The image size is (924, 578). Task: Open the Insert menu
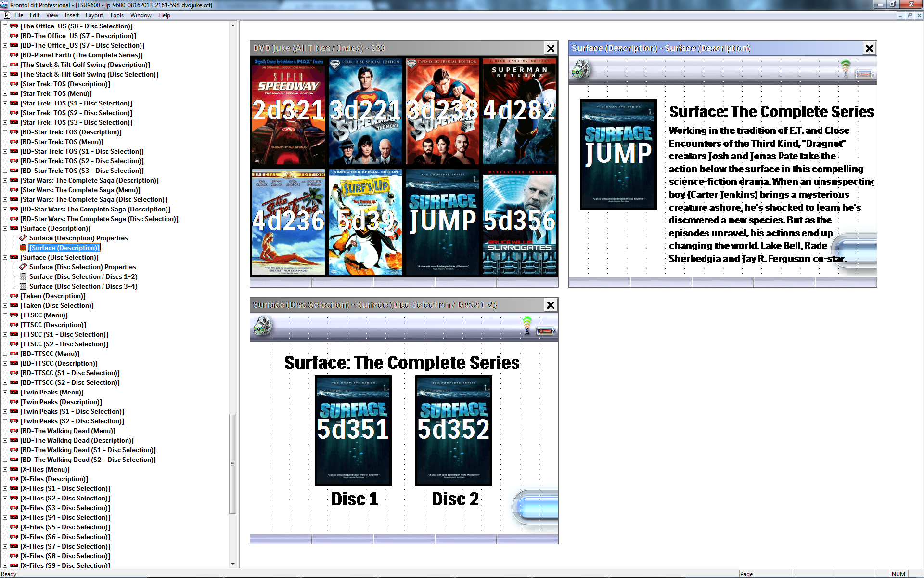(72, 15)
